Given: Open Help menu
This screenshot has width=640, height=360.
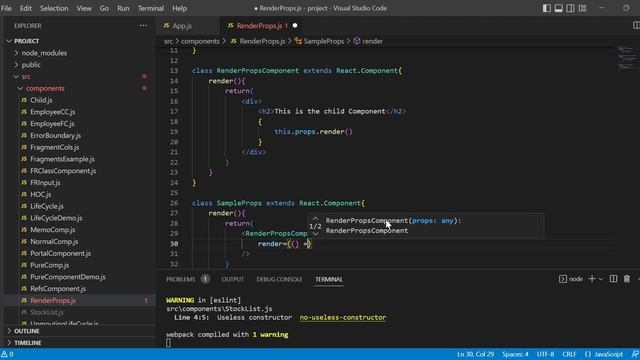Looking at the screenshot, I should coord(179,8).
